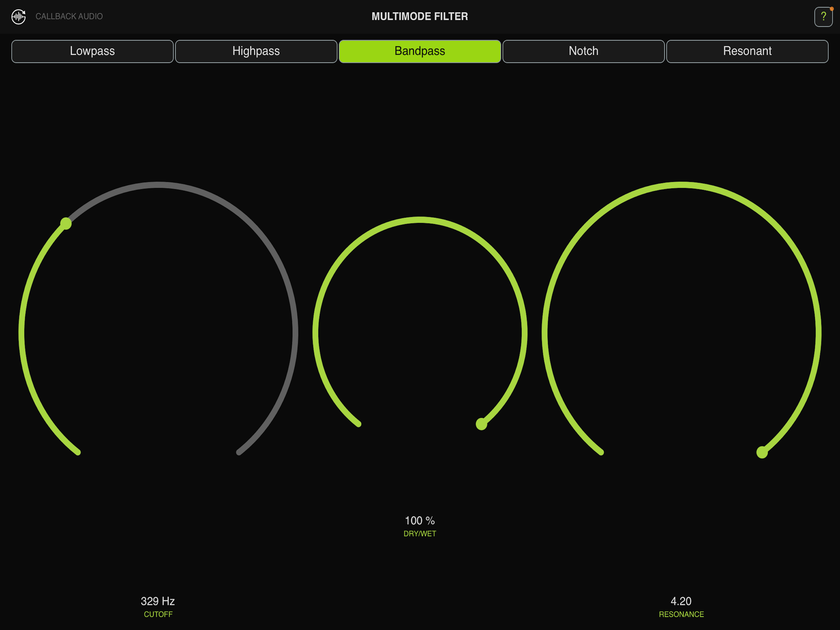Click the Dry/Wet knob handle dot
This screenshot has height=630, width=840.
click(482, 424)
